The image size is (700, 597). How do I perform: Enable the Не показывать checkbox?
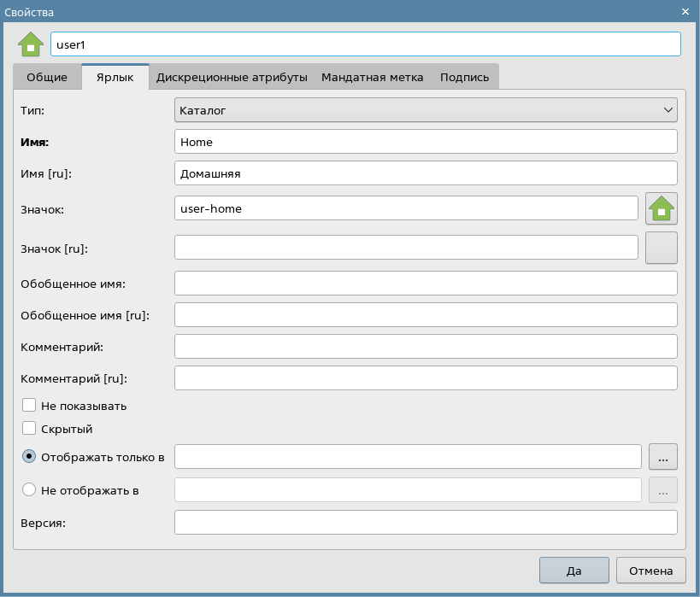[29, 406]
